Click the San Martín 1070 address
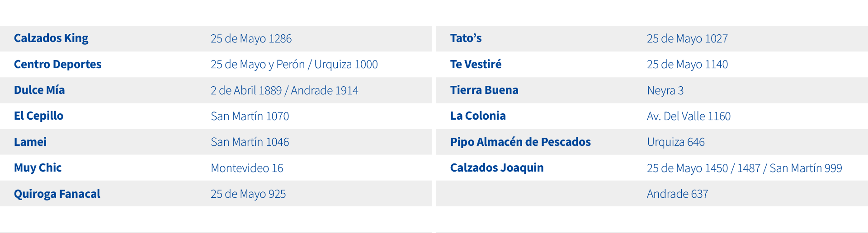Image resolution: width=868 pixels, height=233 pixels. click(250, 116)
